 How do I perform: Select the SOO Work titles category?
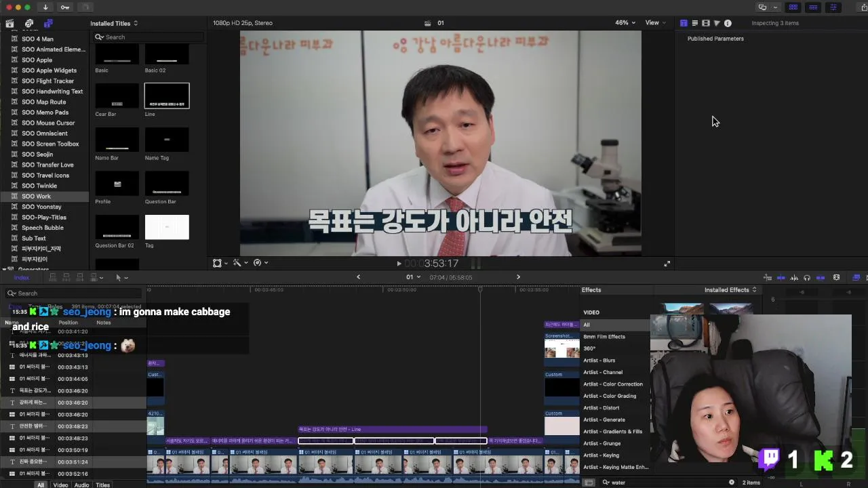coord(44,197)
